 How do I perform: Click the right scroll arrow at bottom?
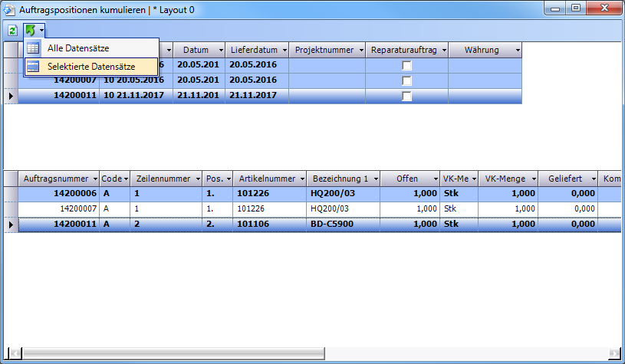click(x=615, y=353)
